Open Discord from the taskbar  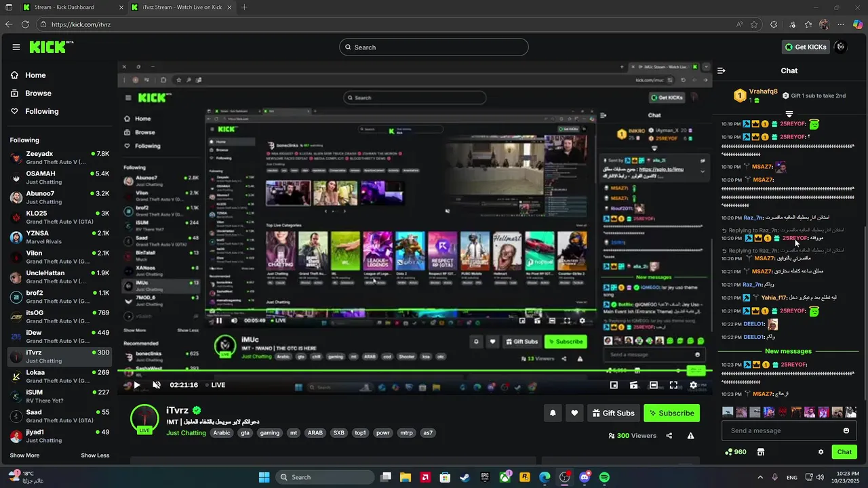[585, 477]
